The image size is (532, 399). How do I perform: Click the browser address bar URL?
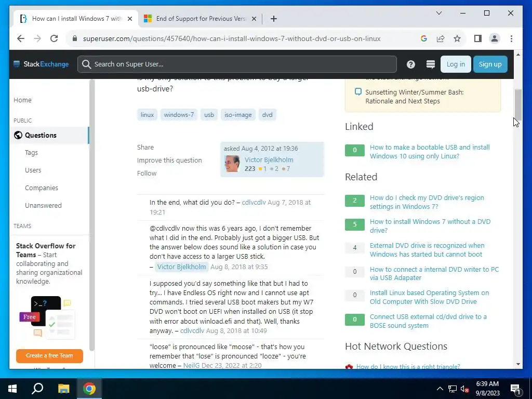[231, 38]
